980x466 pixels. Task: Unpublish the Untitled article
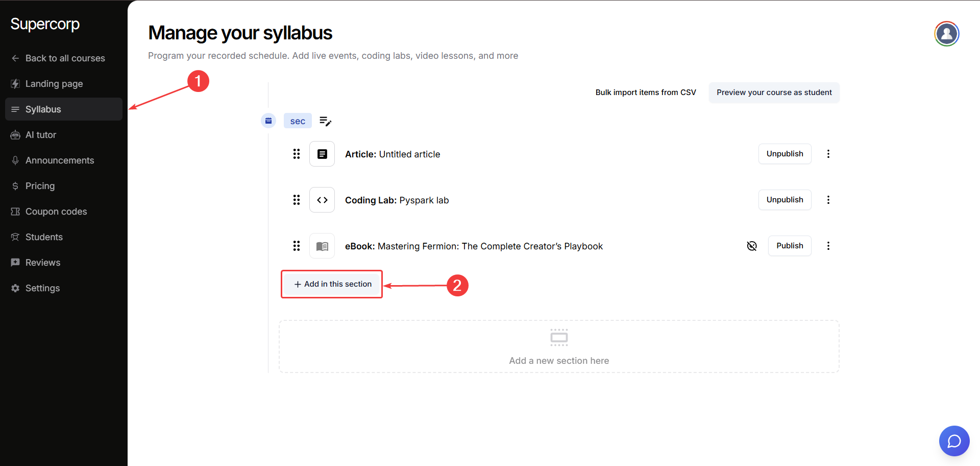[x=785, y=154]
